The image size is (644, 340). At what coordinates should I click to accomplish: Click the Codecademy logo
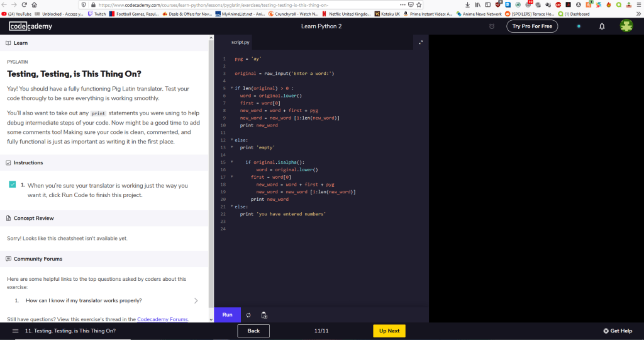click(x=30, y=26)
